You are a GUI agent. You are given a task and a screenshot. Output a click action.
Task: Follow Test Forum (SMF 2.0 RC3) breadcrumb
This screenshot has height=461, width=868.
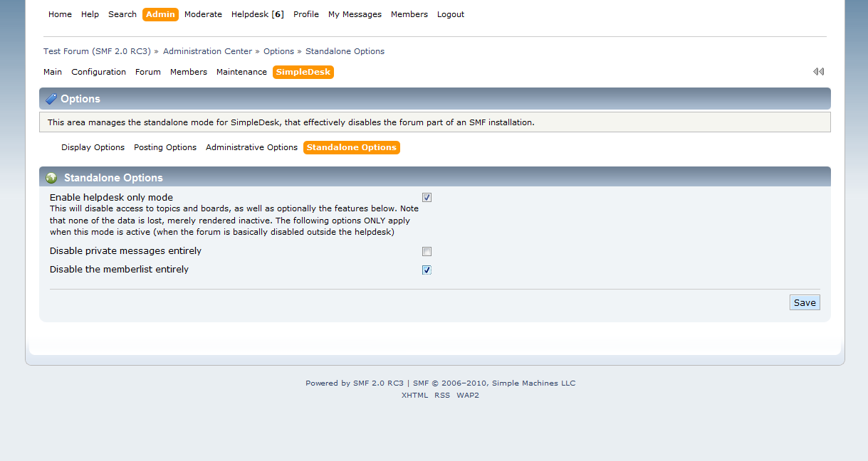click(x=97, y=51)
